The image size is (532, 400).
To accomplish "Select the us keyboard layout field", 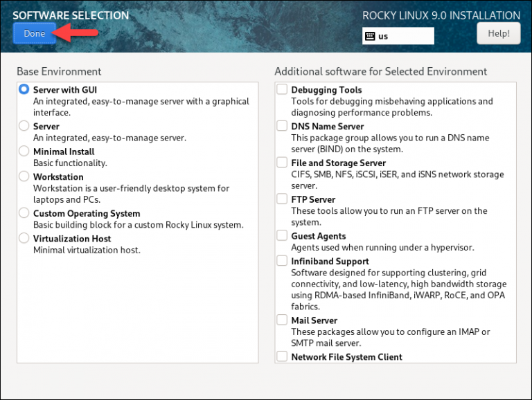I will point(405,36).
